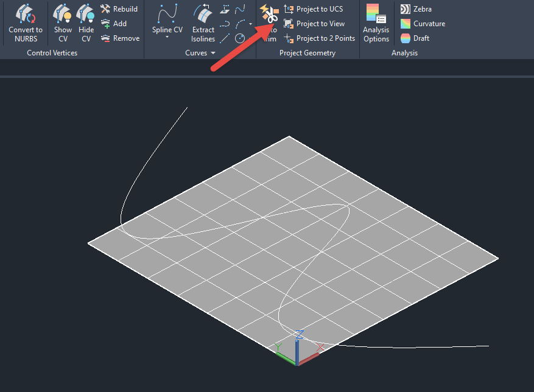The height and width of the screenshot is (392, 534).
Task: Open the Curves panel flyout
Action: point(214,53)
